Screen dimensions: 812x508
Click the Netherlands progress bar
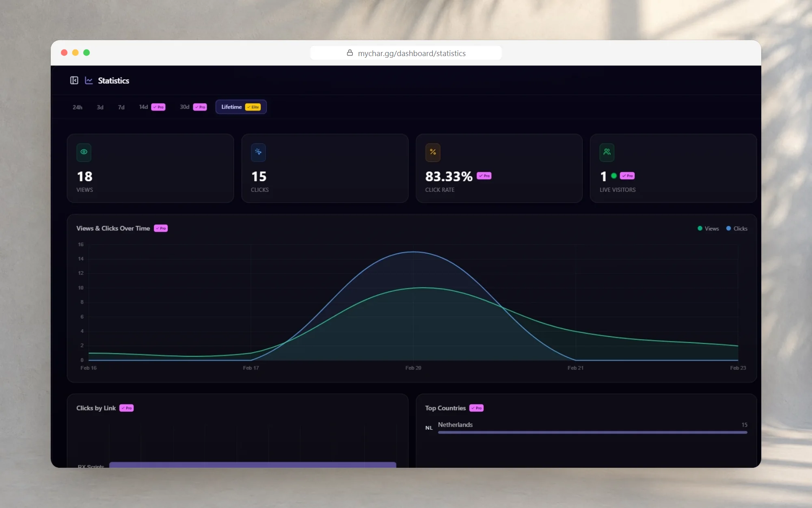593,432
